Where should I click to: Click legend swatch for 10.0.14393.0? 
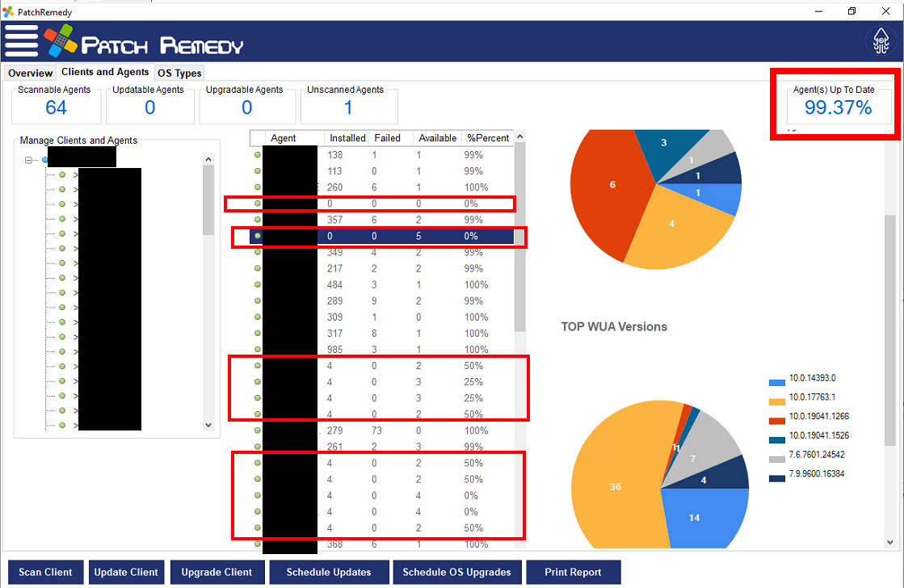tap(777, 383)
